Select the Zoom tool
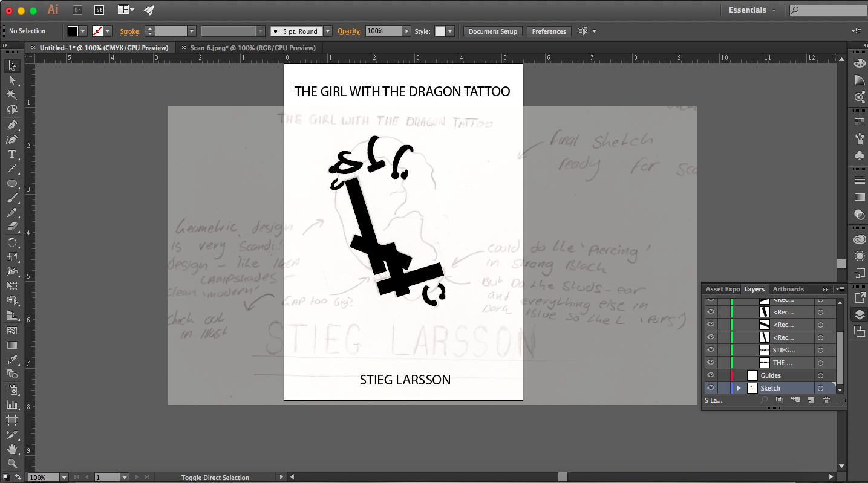 (12, 464)
